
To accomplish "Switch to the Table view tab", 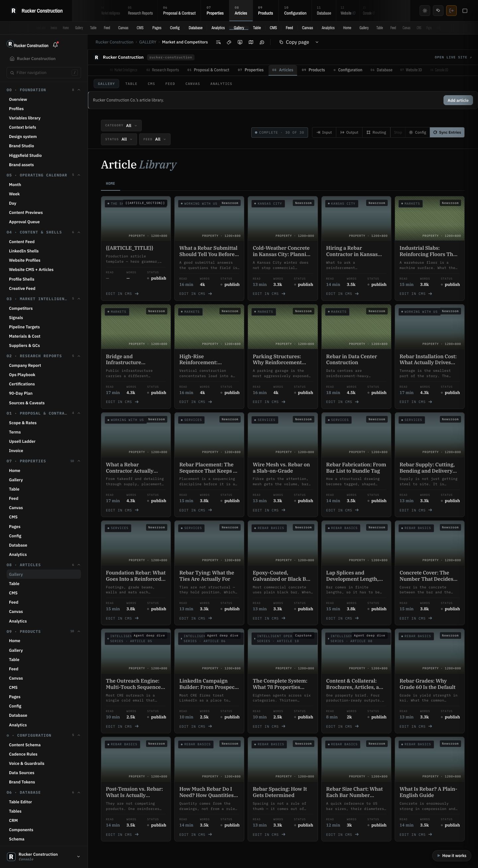I will point(131,84).
